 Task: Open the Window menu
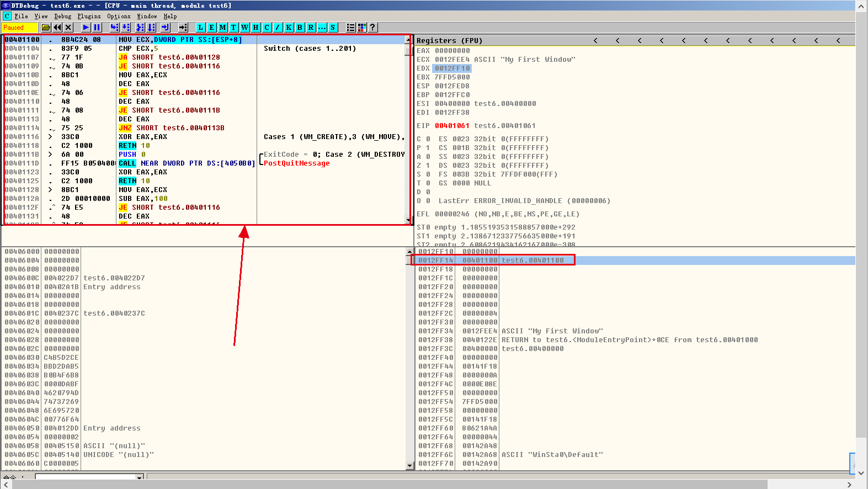pos(147,16)
